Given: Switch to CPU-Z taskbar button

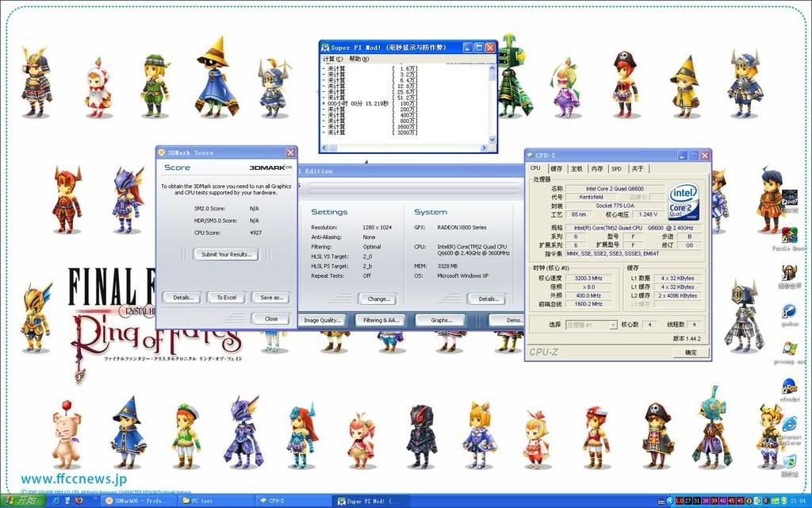Looking at the screenshot, I should coord(292,501).
